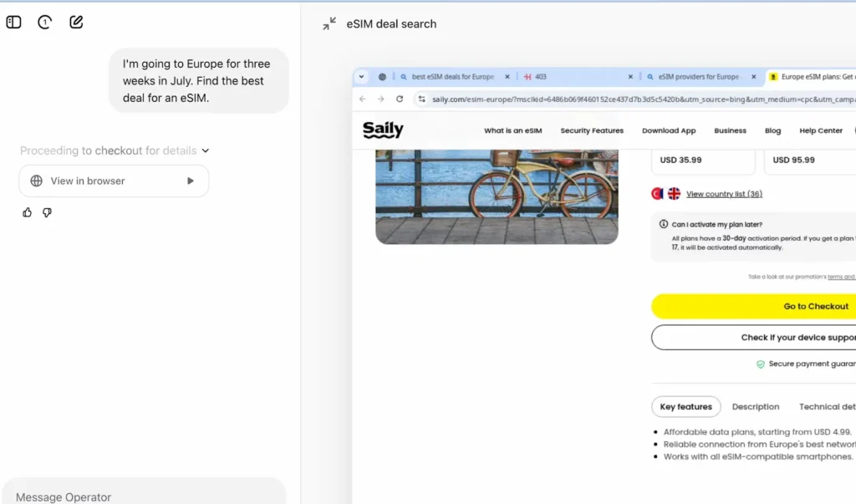Expand the 'Proceeding to checkout' status chevron
Viewport: 856px width, 504px height.
[x=206, y=151]
